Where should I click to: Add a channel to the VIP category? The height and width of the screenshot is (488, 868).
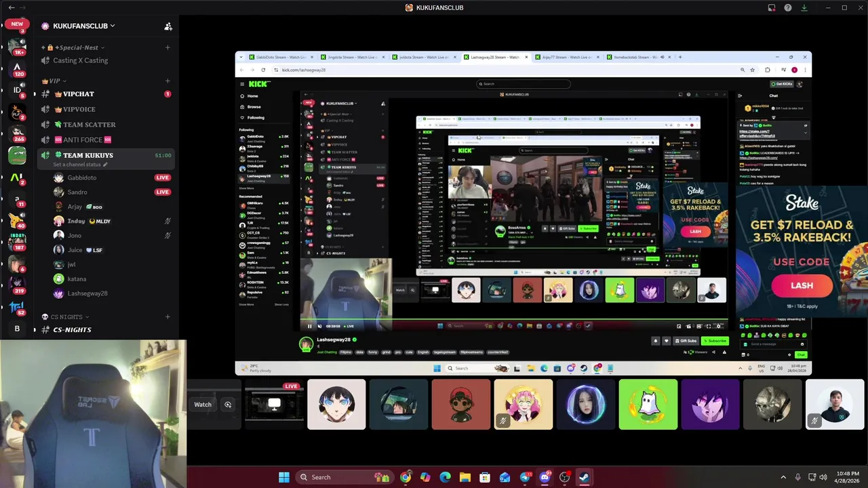pyautogui.click(x=167, y=81)
